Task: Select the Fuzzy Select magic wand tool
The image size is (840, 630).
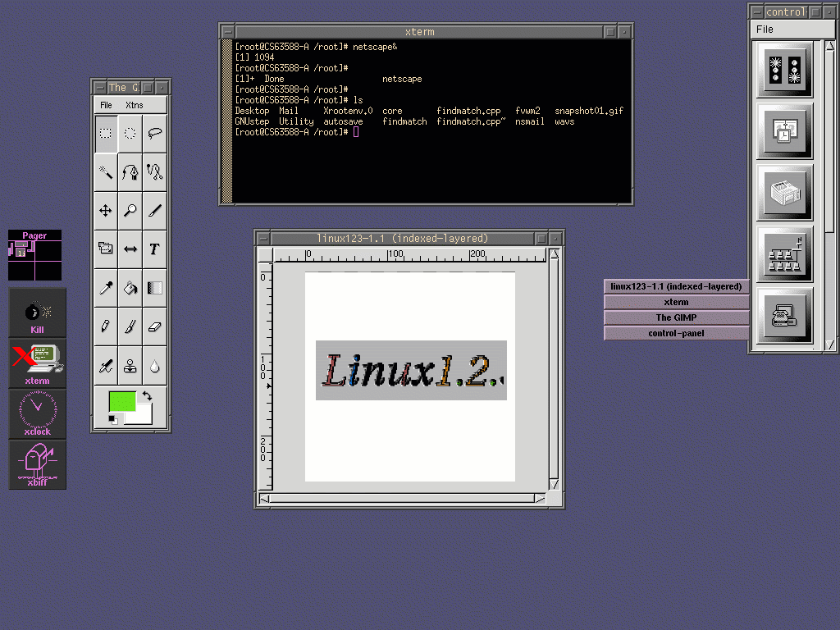Action: (x=106, y=171)
